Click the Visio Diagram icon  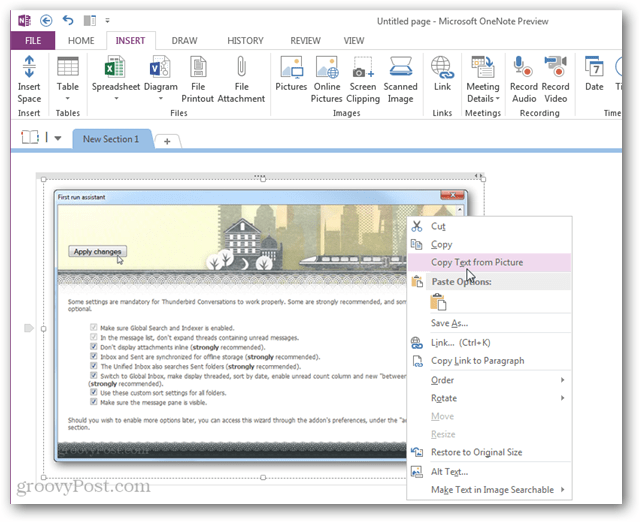pos(160,67)
